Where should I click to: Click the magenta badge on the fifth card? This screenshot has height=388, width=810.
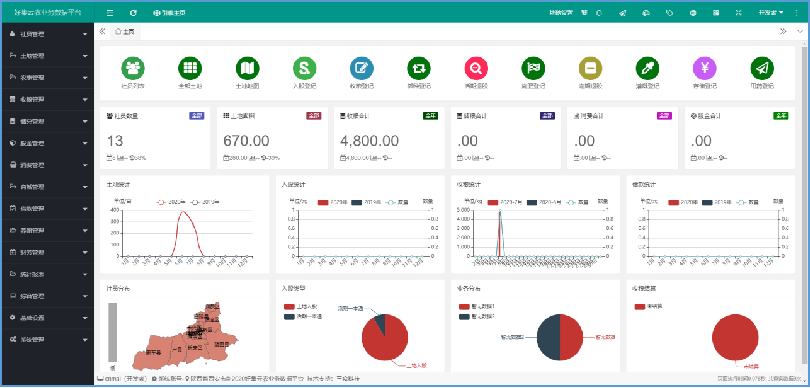(664, 116)
